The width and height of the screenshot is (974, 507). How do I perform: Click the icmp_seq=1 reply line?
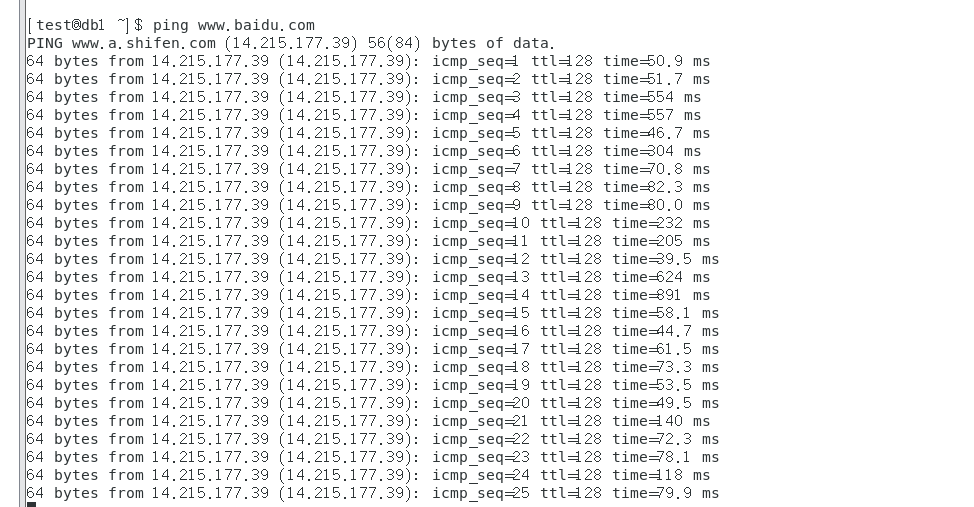[368, 62]
